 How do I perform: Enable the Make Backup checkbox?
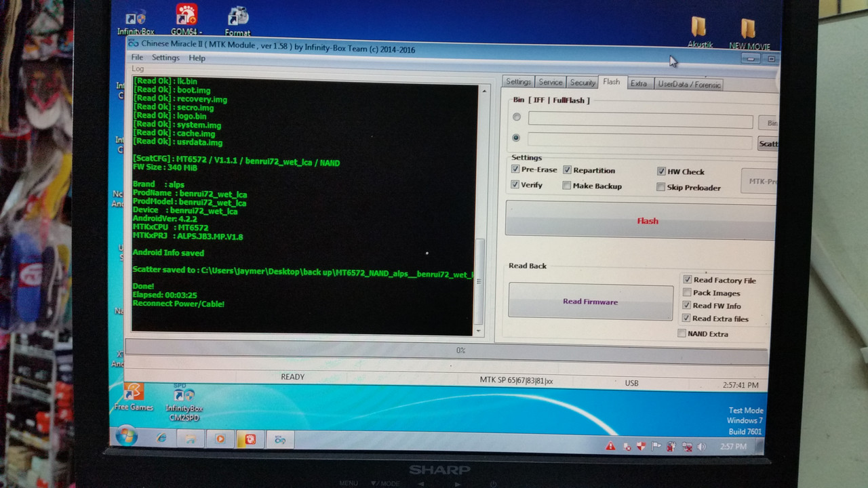tap(566, 186)
